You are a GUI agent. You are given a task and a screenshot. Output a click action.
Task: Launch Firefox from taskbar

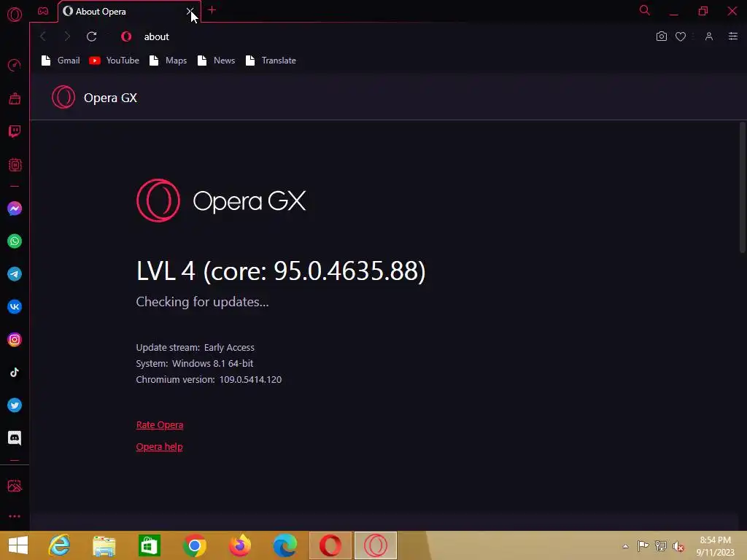239,545
